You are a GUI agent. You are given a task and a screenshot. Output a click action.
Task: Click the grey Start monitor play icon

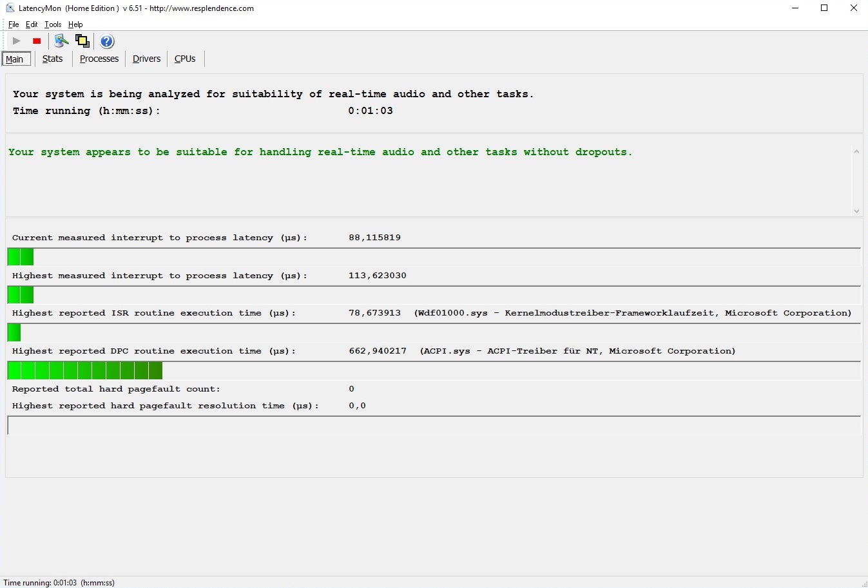pyautogui.click(x=17, y=41)
